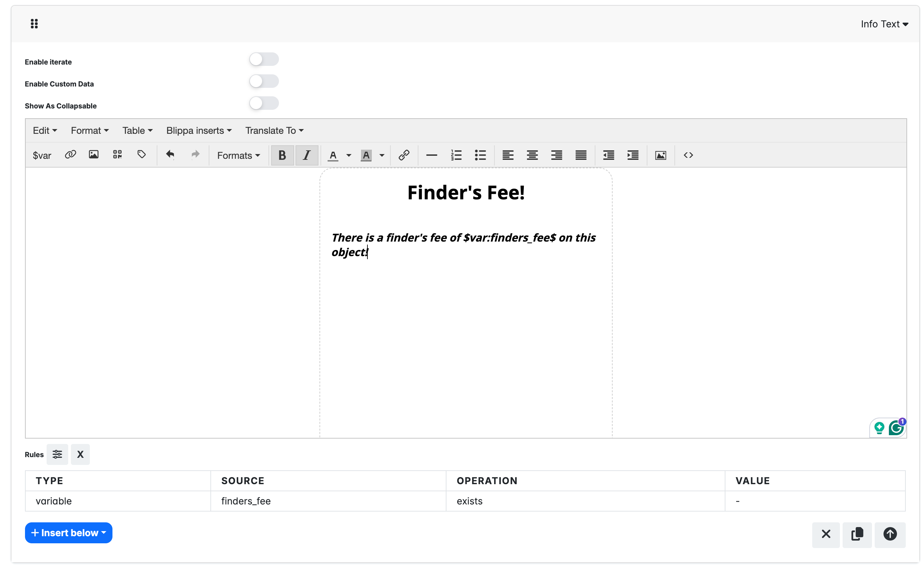Click the QR code insert icon
Viewport: 924px width, 571px height.
point(118,155)
